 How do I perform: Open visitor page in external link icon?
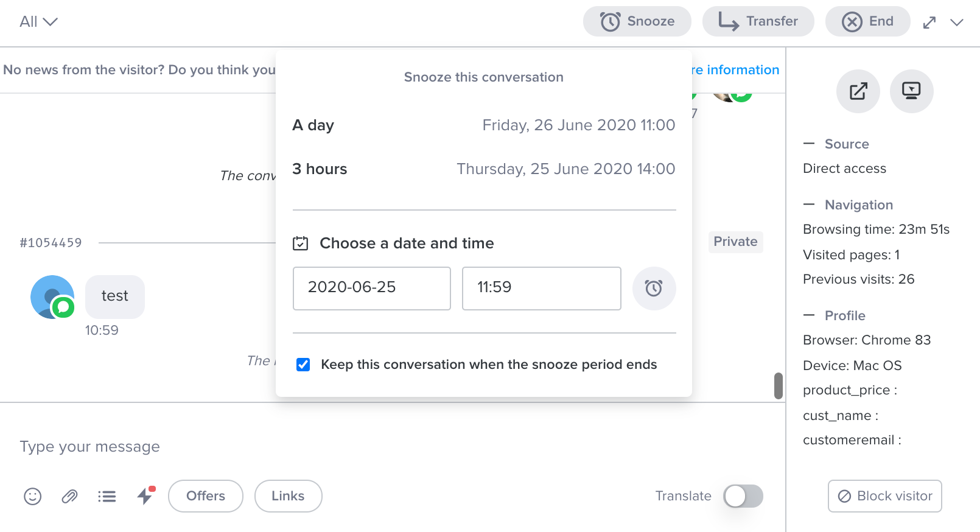858,91
